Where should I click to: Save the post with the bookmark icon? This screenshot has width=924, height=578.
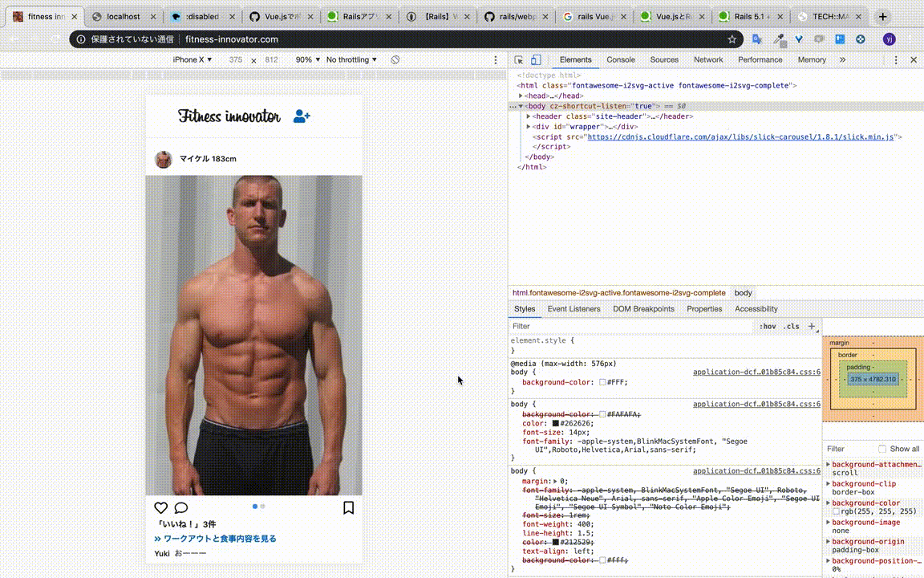348,508
